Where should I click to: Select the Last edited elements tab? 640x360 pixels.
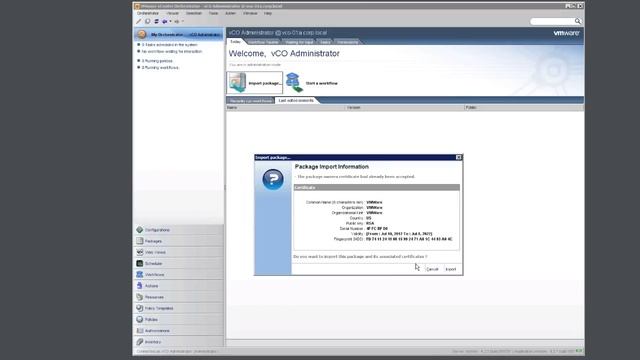(x=296, y=100)
